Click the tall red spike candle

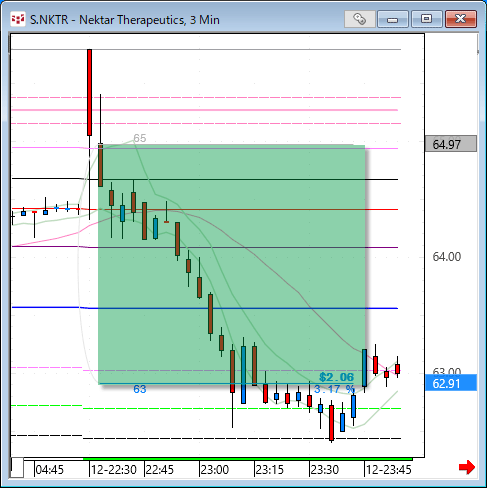pyautogui.click(x=89, y=92)
